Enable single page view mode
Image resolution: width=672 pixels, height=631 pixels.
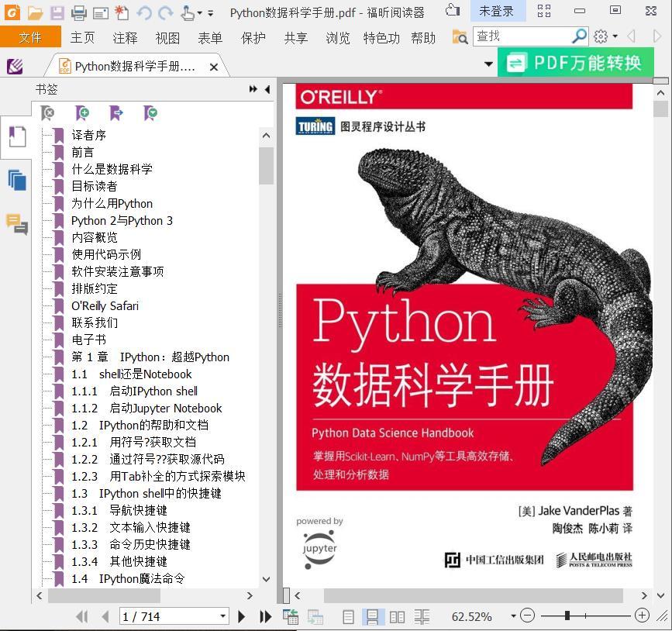pyautogui.click(x=349, y=617)
